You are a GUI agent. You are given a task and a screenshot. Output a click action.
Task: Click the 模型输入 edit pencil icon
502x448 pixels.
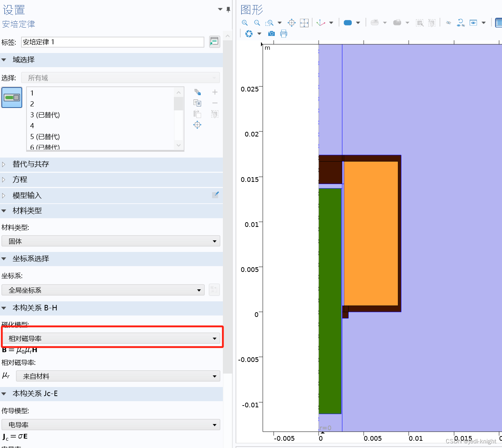tap(215, 195)
